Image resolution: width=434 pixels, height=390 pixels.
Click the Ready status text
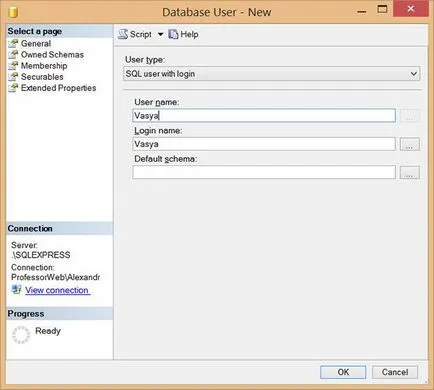pos(48,331)
